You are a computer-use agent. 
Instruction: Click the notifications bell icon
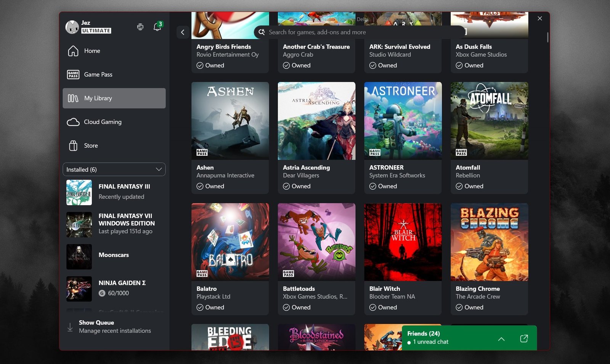click(x=157, y=27)
